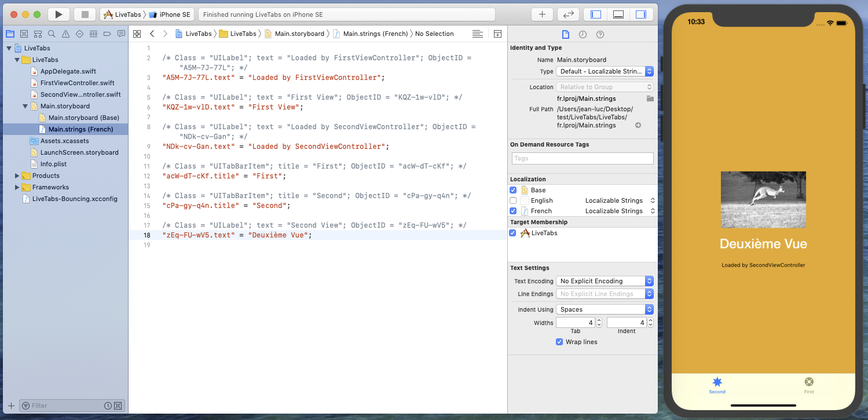
Task: Hide the Inspectors panel
Action: 640,14
